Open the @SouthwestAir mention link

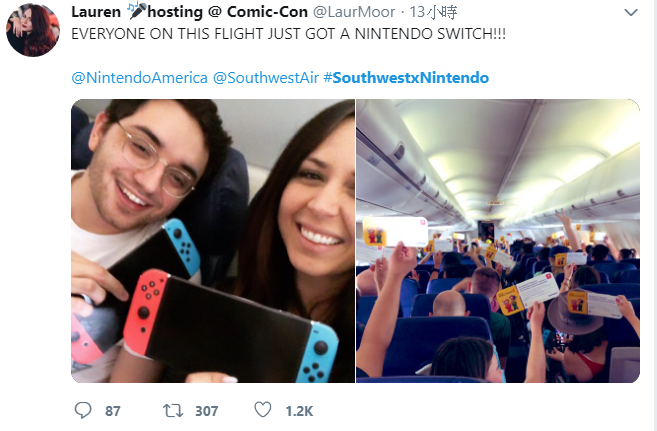(266, 78)
